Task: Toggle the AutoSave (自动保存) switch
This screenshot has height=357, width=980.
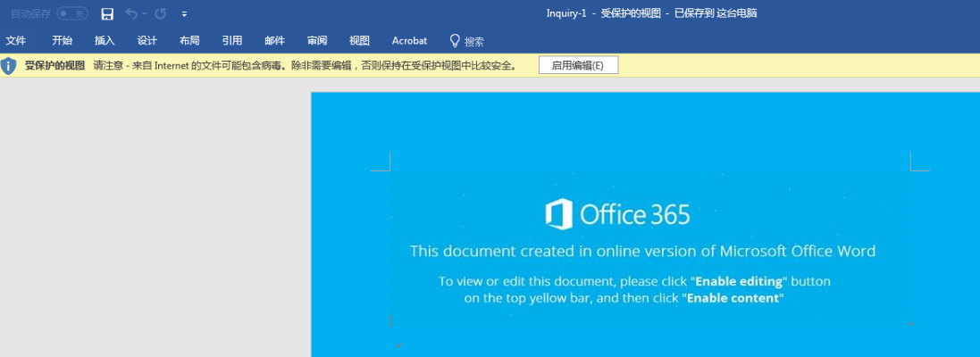Action: pos(72,14)
